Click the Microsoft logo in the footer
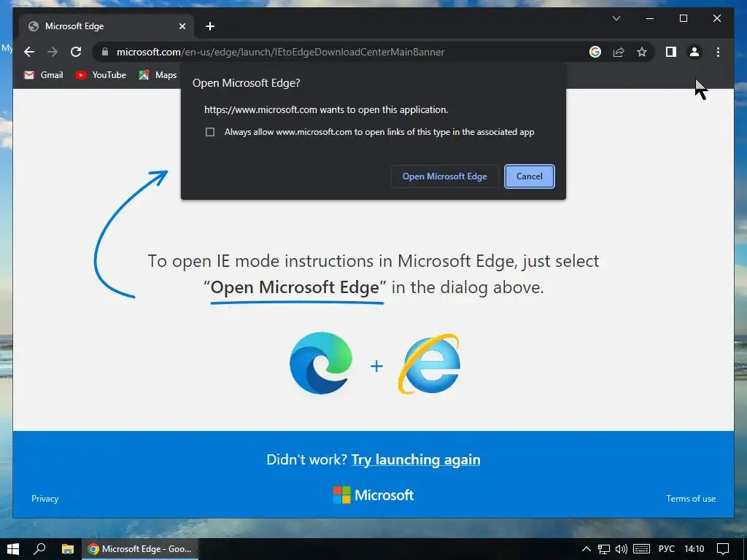Viewport: 747px width, 560px height. 373,495
